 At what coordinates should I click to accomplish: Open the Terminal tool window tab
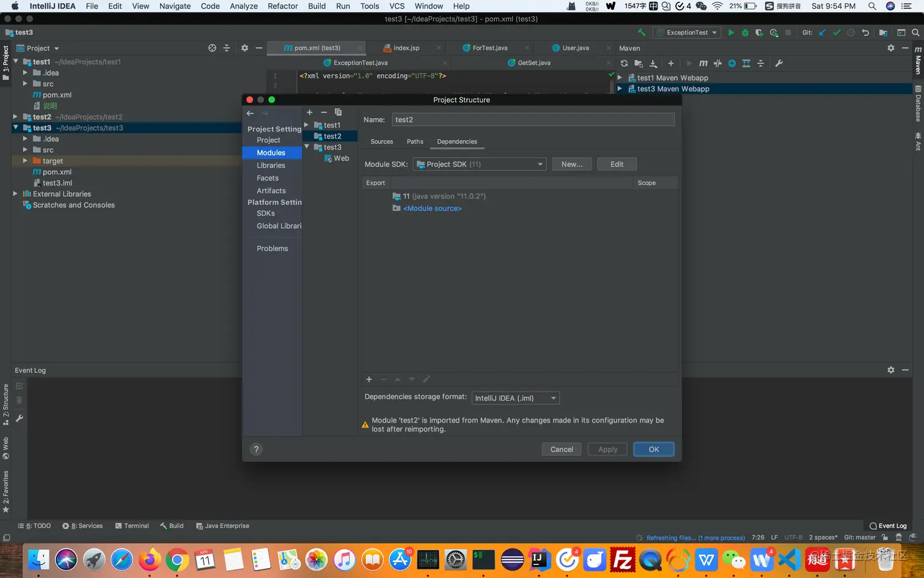[132, 526]
